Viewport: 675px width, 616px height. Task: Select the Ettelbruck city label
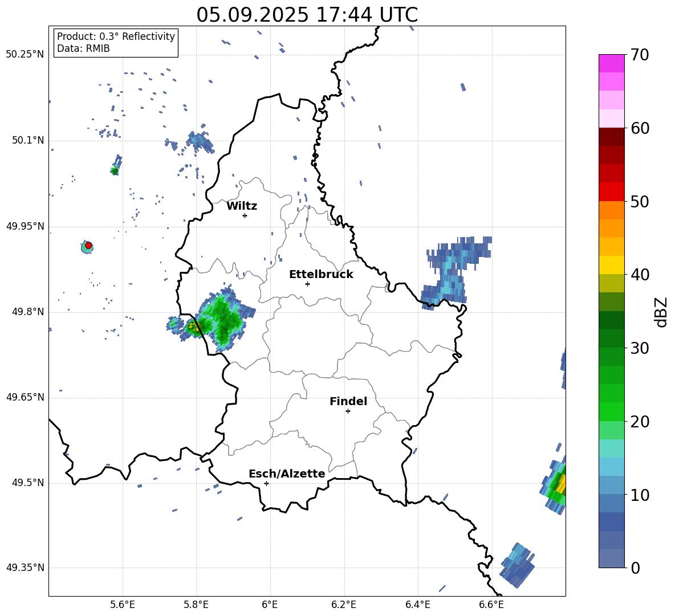pos(321,275)
